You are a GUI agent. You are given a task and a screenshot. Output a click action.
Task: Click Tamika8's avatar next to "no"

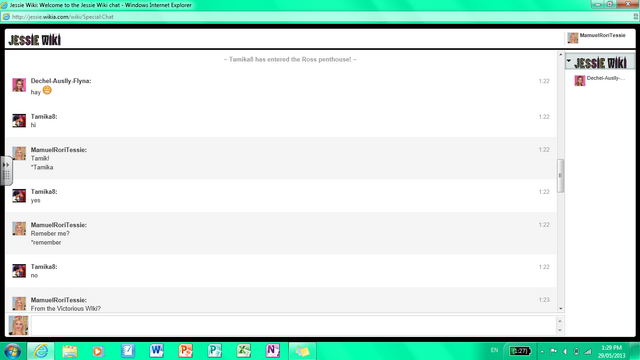point(19,271)
